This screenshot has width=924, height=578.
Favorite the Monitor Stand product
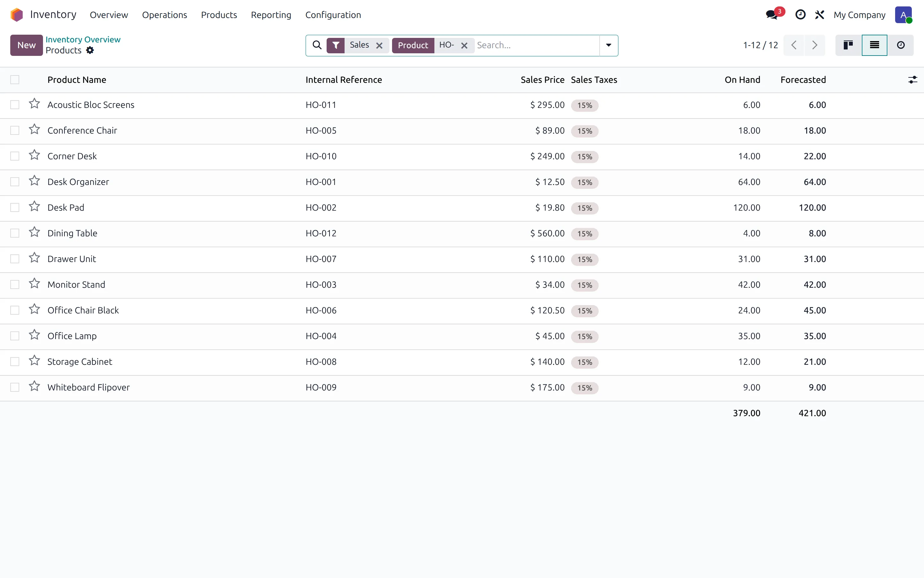pyautogui.click(x=34, y=283)
